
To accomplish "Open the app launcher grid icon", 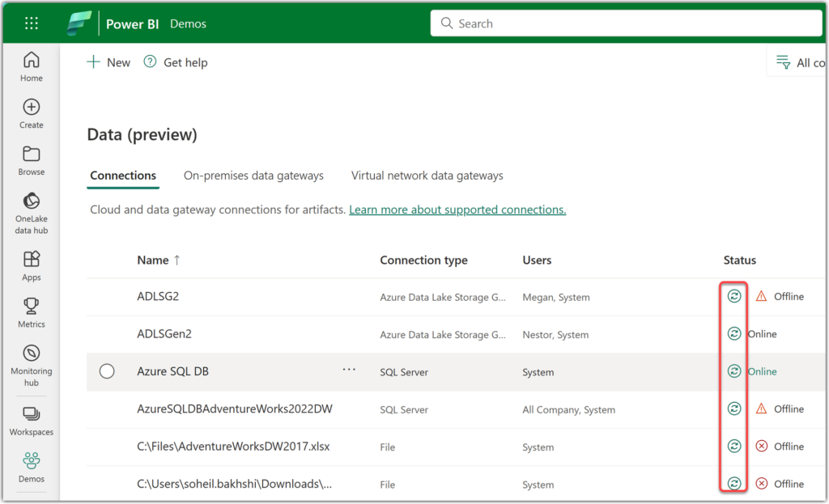I will (32, 23).
